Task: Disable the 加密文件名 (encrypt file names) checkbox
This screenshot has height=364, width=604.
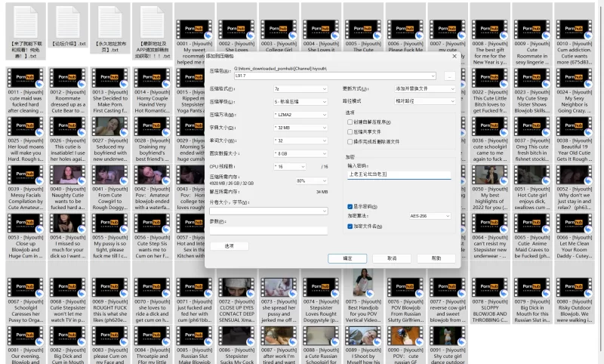Action: [350, 226]
